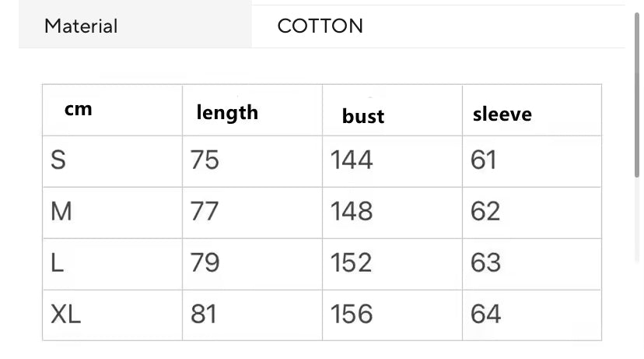The width and height of the screenshot is (644, 359).
Task: Click sleeve value 63 for size L
Action: (486, 262)
